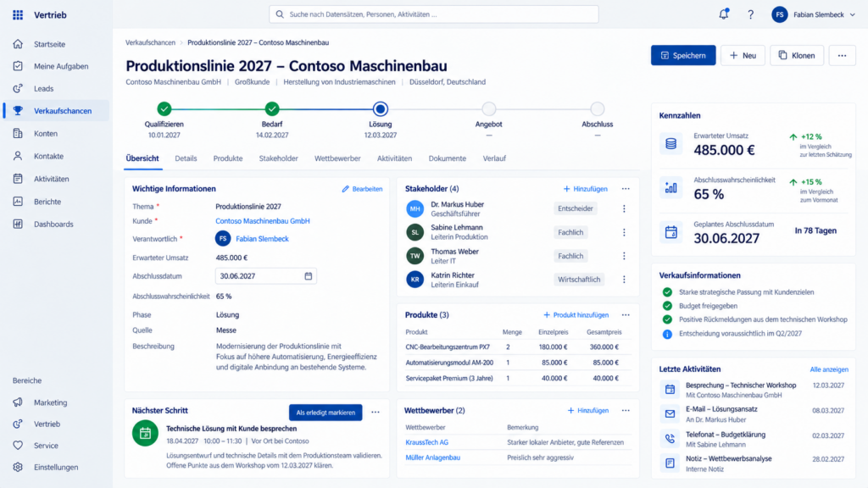868x488 pixels.
Task: Go to Verkaufschancen breadcrumb
Action: [151, 42]
